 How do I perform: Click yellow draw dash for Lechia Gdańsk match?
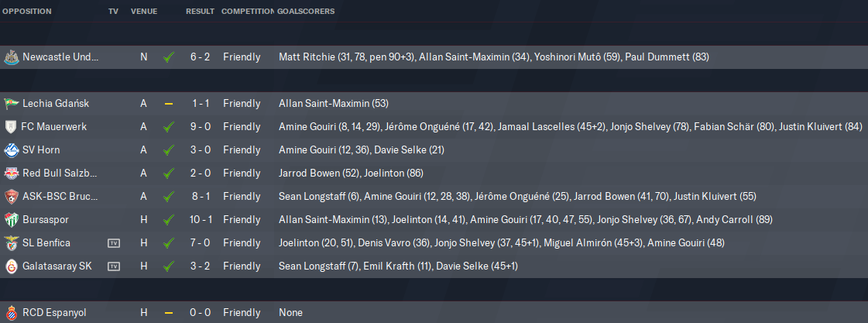point(168,104)
